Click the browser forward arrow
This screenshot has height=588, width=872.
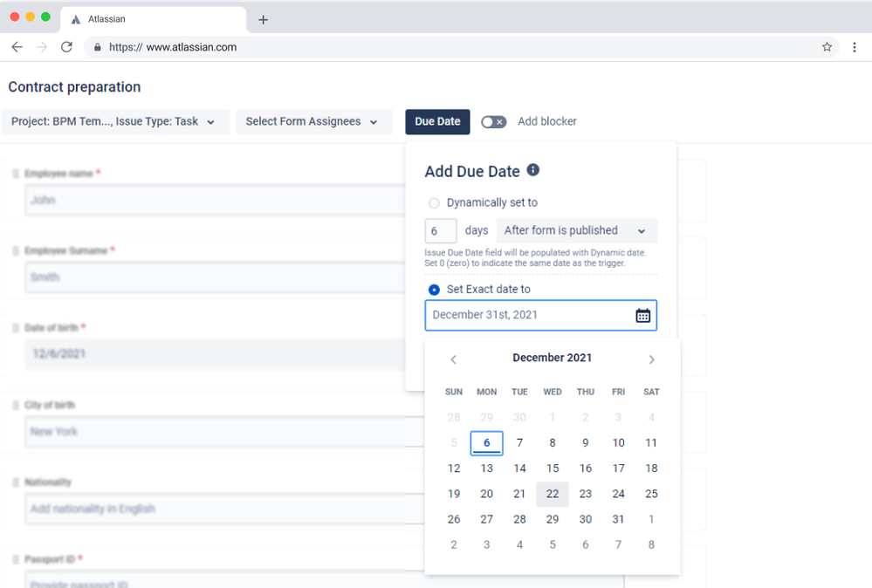click(42, 47)
